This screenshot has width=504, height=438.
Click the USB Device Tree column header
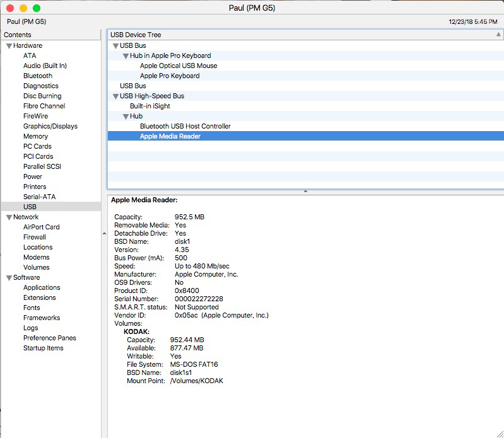[x=136, y=35]
